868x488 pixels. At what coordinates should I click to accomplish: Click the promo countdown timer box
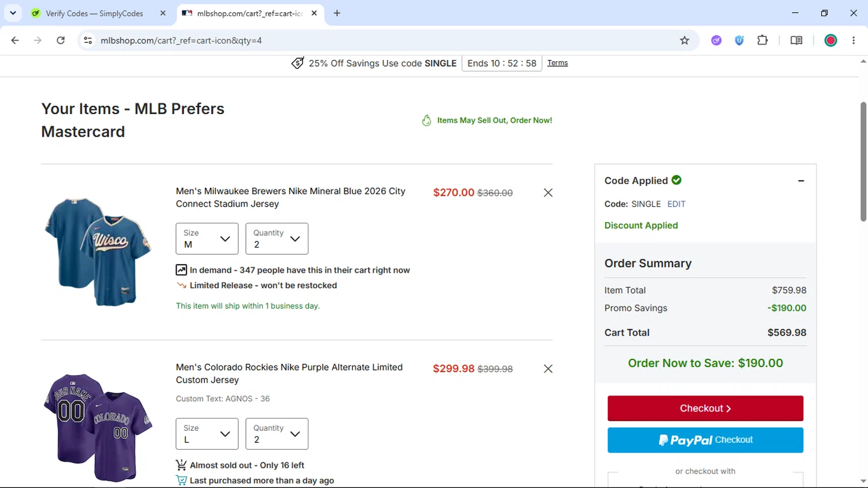[x=502, y=63]
